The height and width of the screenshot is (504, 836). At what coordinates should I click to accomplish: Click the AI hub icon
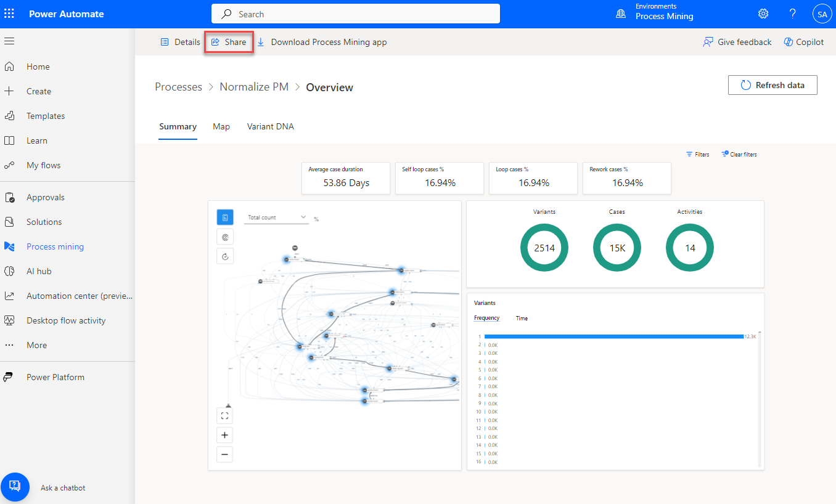coord(9,271)
